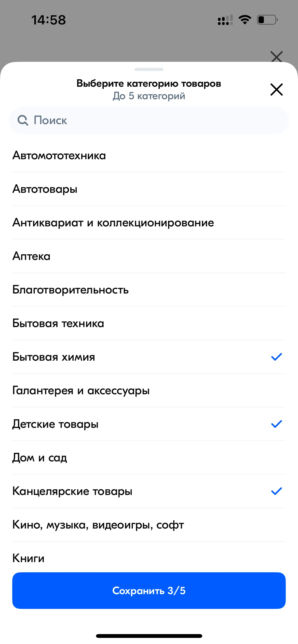Click the search magnifier icon

tap(23, 120)
